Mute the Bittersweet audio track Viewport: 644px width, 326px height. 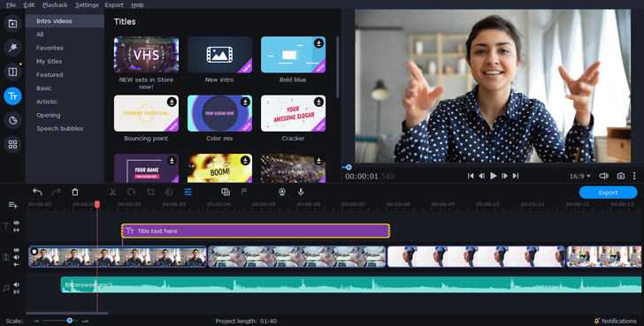coord(17,284)
